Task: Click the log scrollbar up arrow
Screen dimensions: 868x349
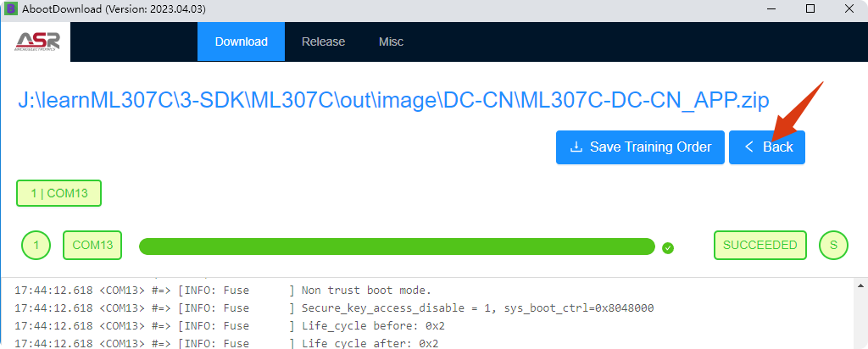Action: 861,285
